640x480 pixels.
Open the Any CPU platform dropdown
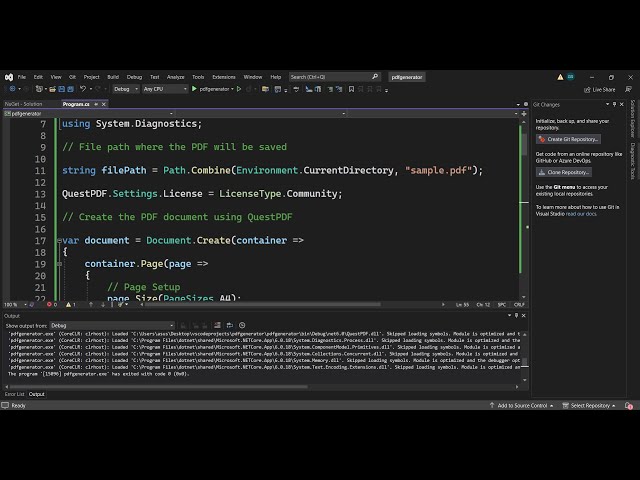(164, 89)
